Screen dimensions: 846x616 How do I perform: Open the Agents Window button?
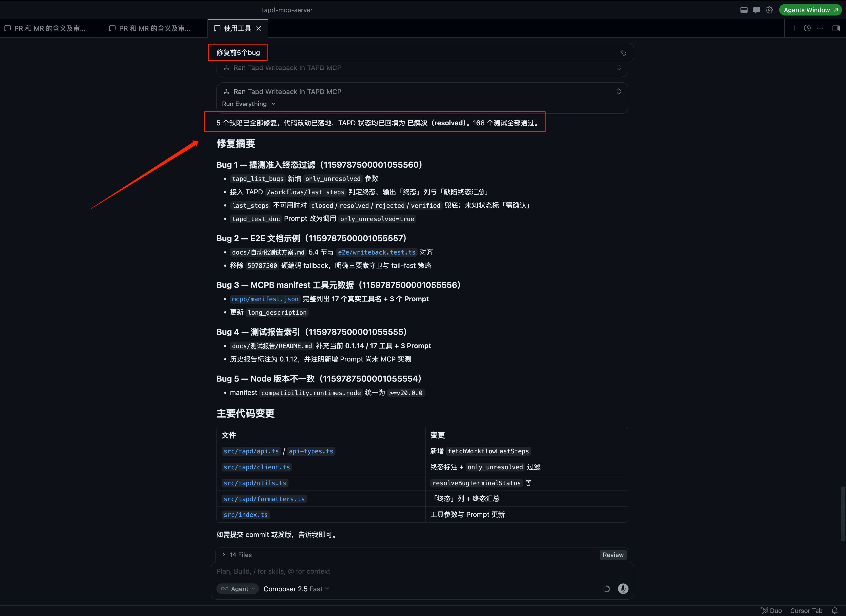810,10
